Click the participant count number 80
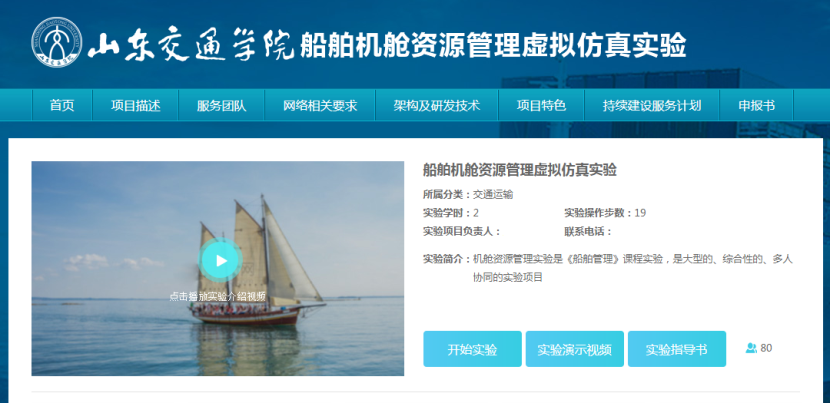 pyautogui.click(x=766, y=348)
